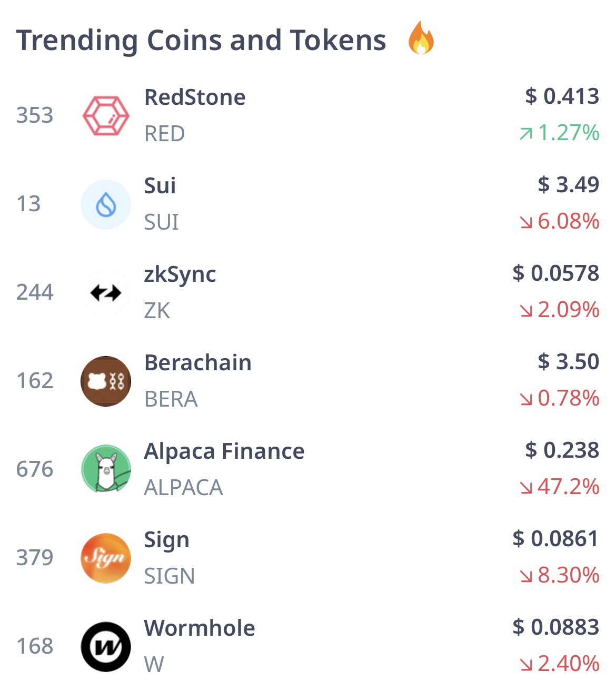
Task: Select the orange Sign logo icon
Action: coord(106,558)
